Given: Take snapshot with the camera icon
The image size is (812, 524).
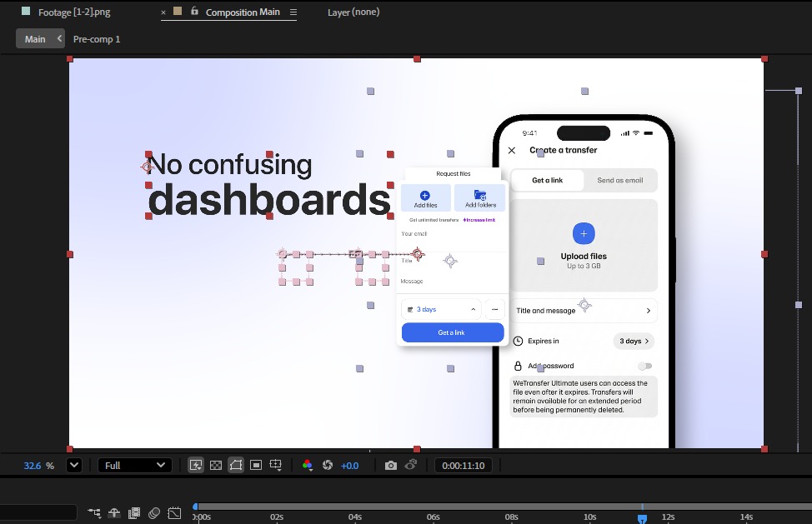Looking at the screenshot, I should click(x=391, y=466).
